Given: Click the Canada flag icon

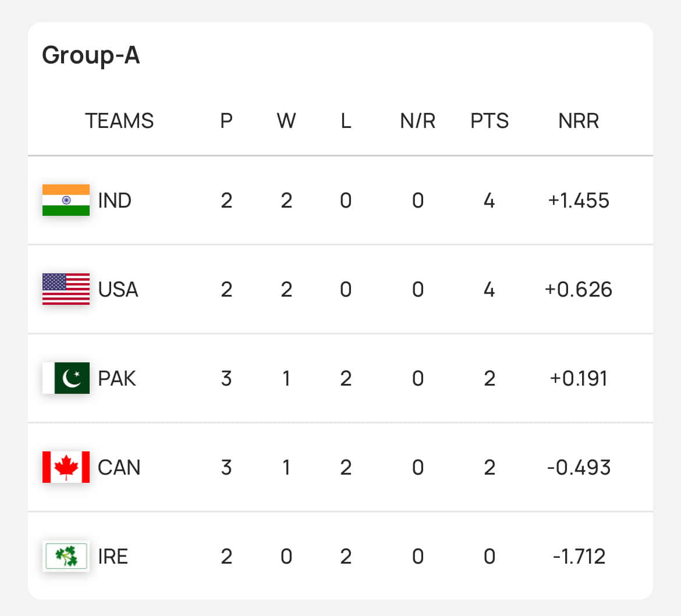Looking at the screenshot, I should tap(66, 467).
